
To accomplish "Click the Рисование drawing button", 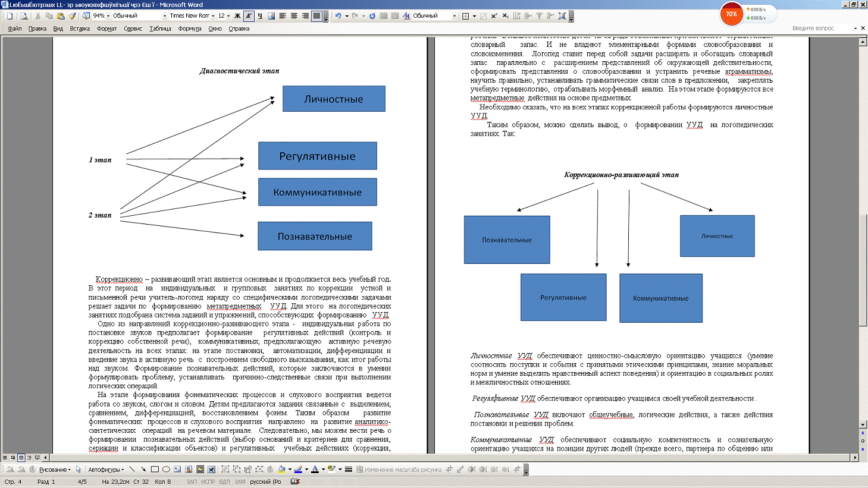I will click(54, 470).
